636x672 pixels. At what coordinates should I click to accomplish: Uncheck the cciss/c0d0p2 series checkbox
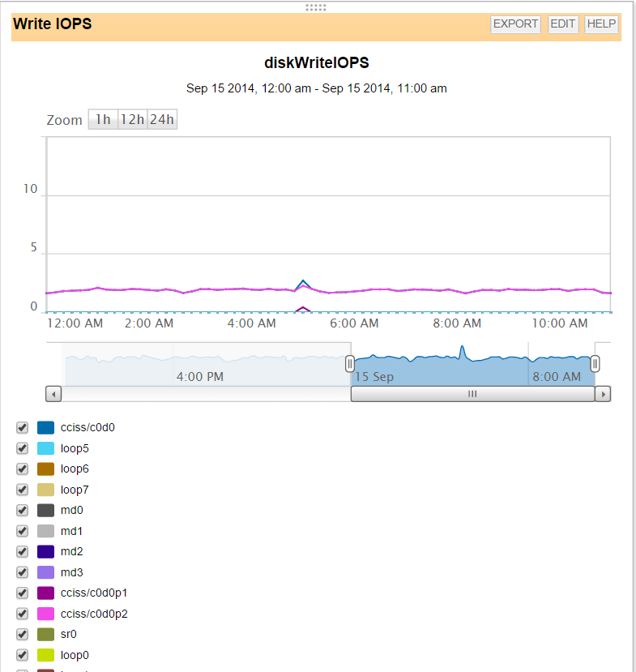[x=22, y=614]
